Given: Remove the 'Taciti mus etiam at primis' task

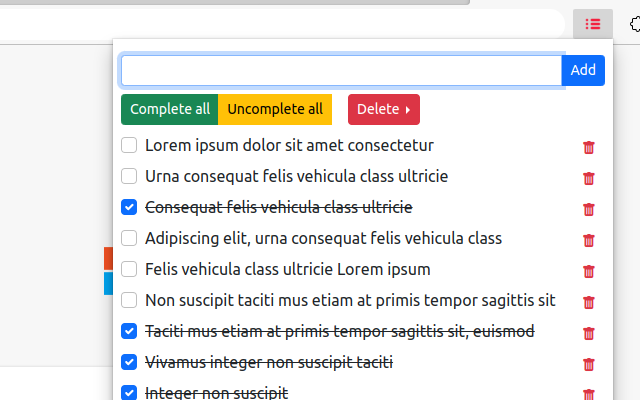Looking at the screenshot, I should click(589, 333).
